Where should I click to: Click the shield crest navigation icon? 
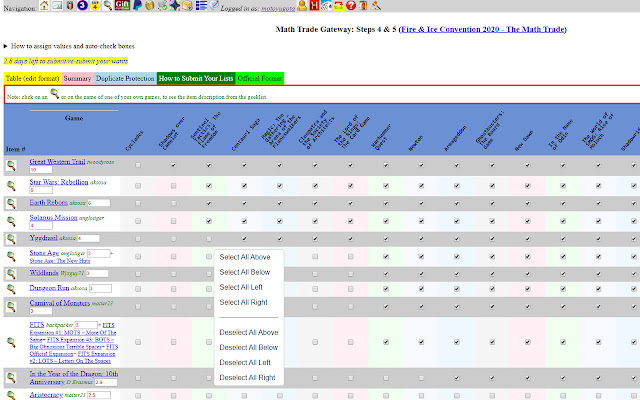tap(70, 5)
